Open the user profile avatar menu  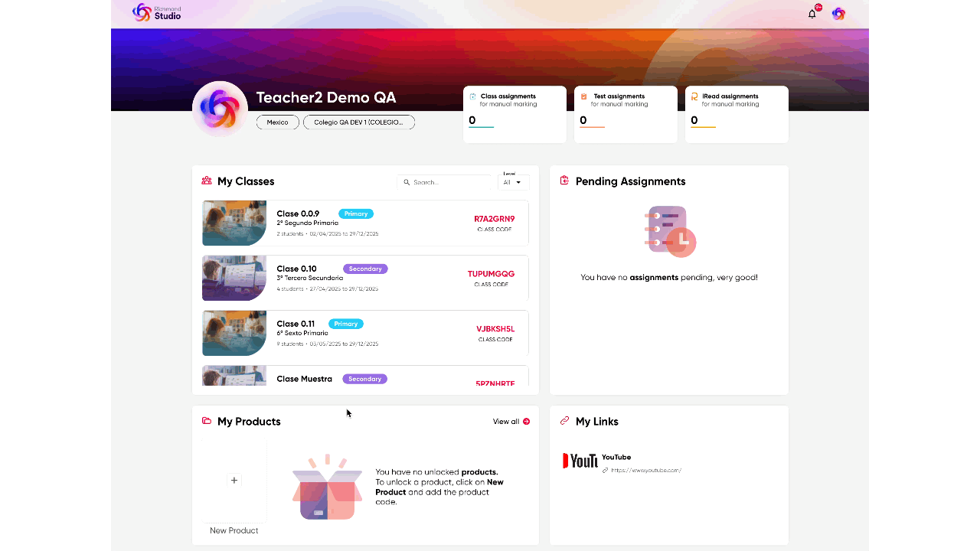pos(838,14)
